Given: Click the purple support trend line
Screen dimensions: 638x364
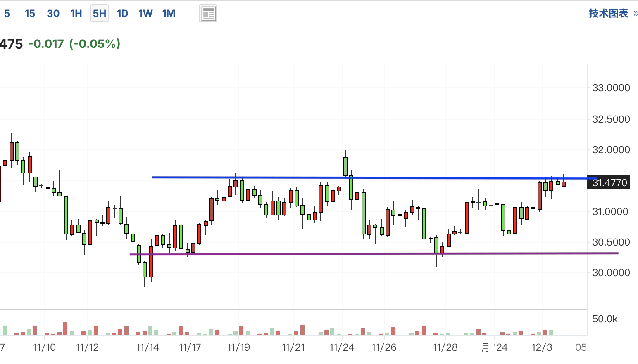Looking at the screenshot, I should (374, 254).
